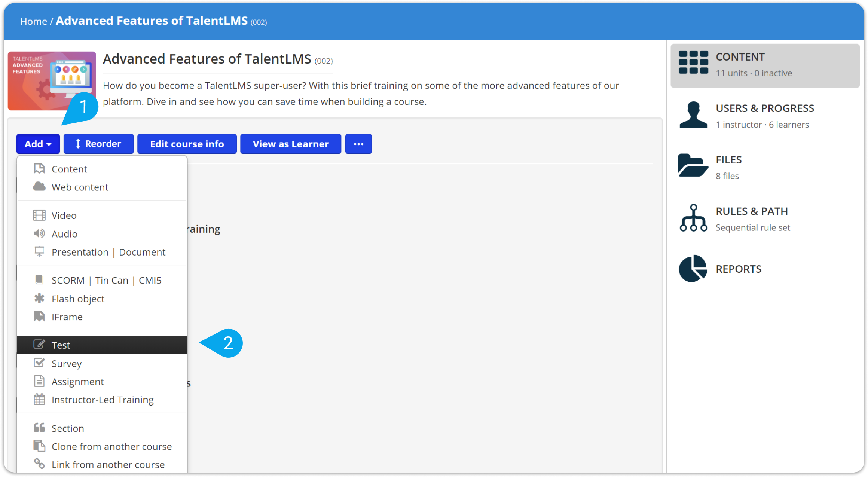Click the CONTENT panel icon

(694, 64)
